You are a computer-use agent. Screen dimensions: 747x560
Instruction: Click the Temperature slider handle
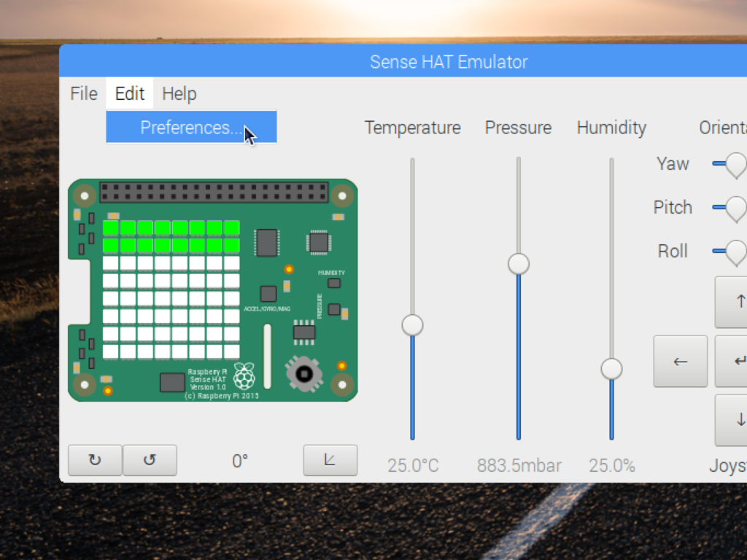[413, 325]
